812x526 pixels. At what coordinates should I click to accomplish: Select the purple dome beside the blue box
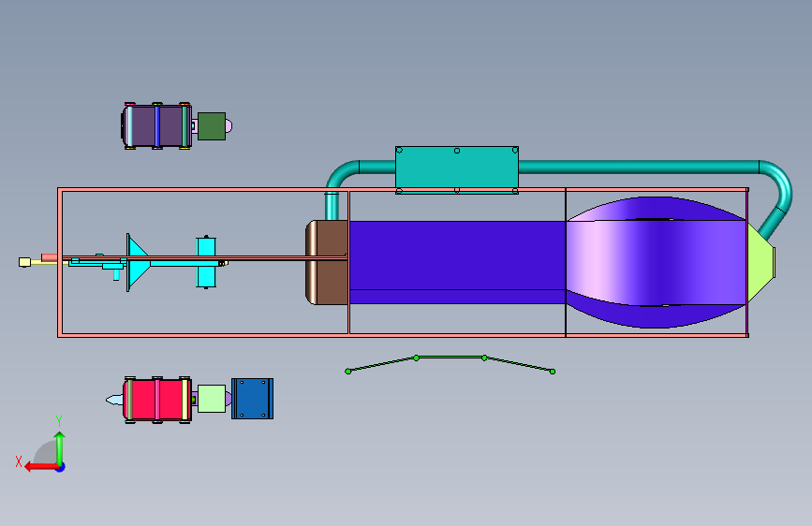click(x=229, y=399)
